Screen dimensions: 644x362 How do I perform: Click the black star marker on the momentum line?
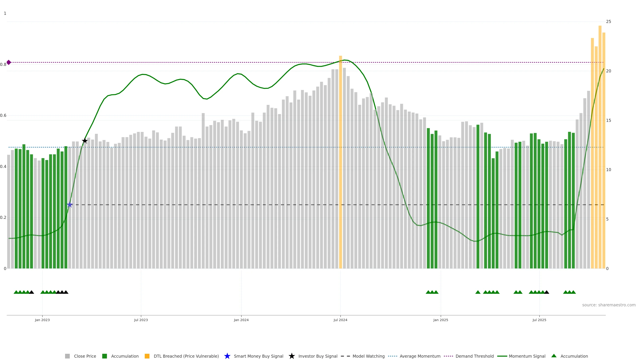(x=85, y=141)
